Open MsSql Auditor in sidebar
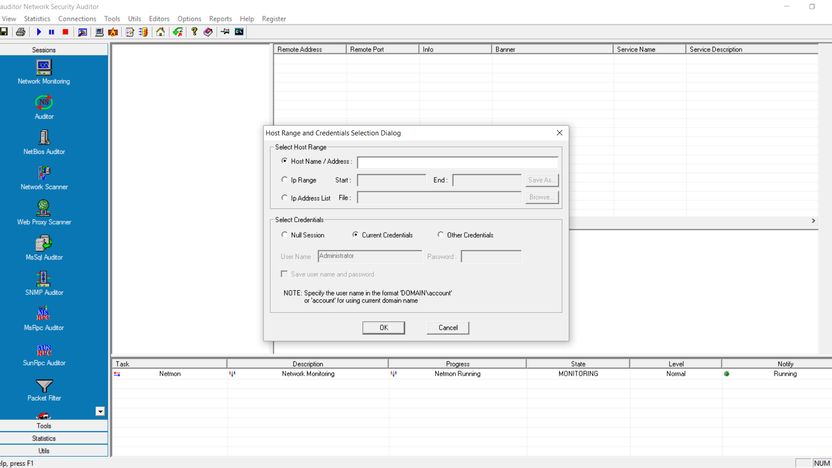The width and height of the screenshot is (832, 468). 44,248
